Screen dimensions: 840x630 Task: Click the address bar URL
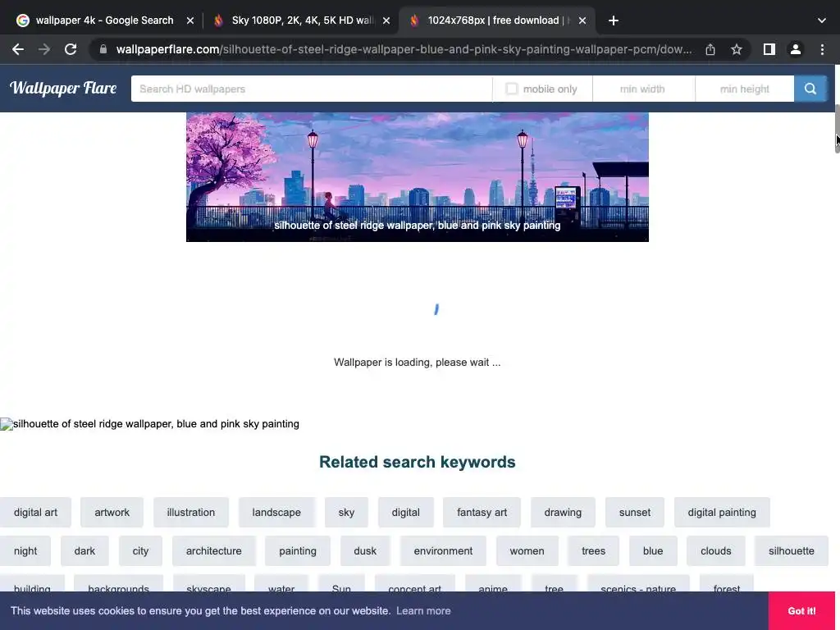[x=404, y=49]
